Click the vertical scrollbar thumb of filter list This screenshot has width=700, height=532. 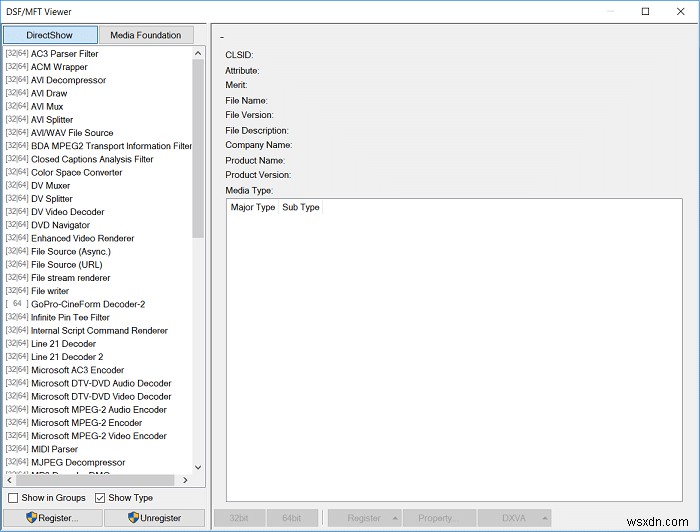[198, 148]
